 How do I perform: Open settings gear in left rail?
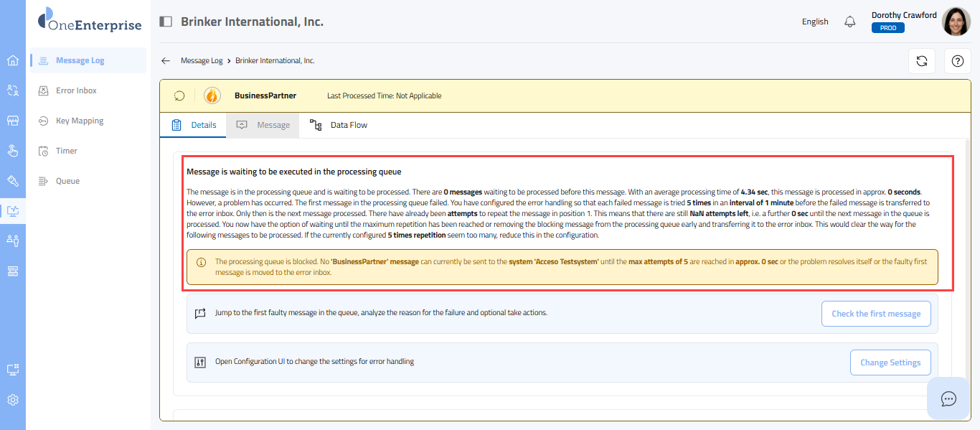[13, 400]
